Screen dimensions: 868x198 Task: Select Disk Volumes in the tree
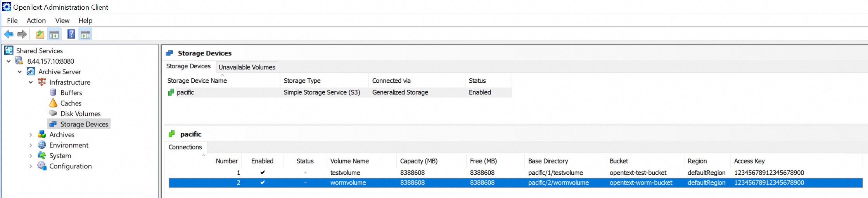pos(80,114)
